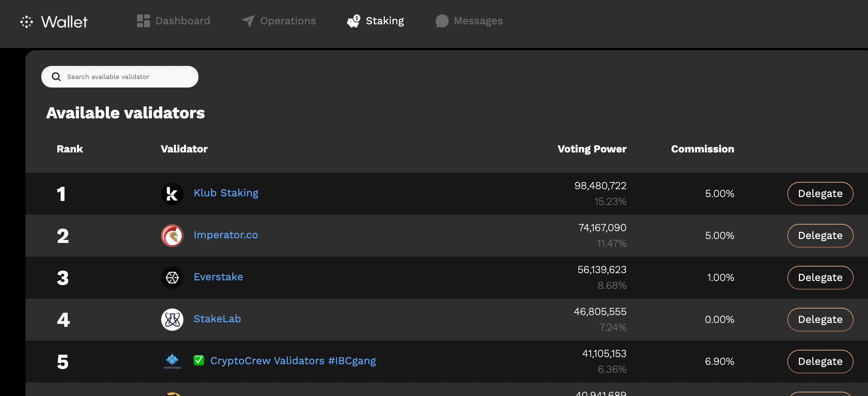Click Klub Staking validator logo
This screenshot has height=396, width=868.
point(172,194)
